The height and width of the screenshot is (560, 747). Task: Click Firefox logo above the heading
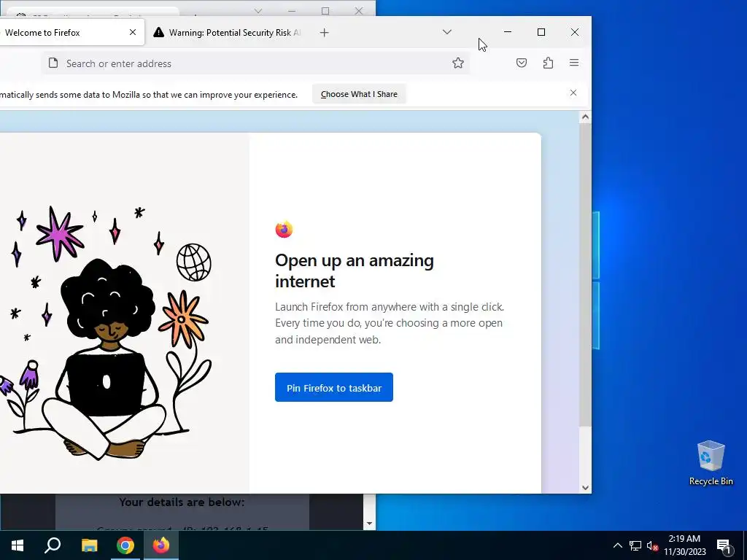(x=284, y=230)
